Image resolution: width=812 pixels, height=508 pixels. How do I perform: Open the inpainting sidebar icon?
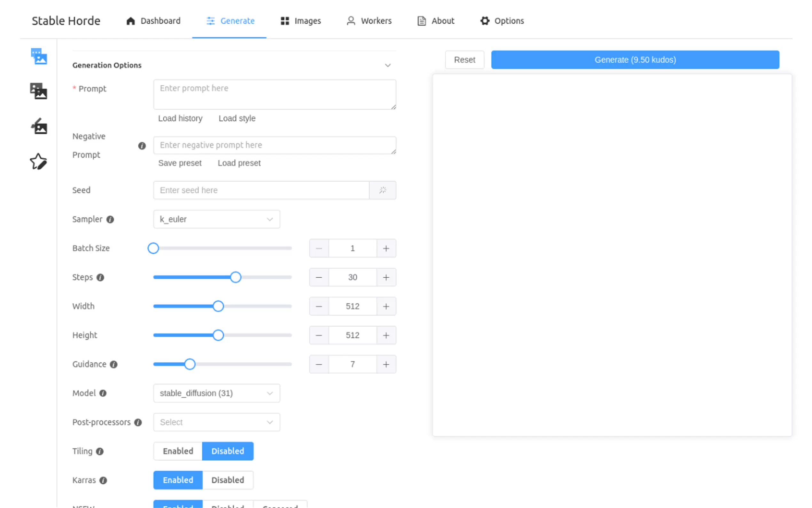coord(39,126)
